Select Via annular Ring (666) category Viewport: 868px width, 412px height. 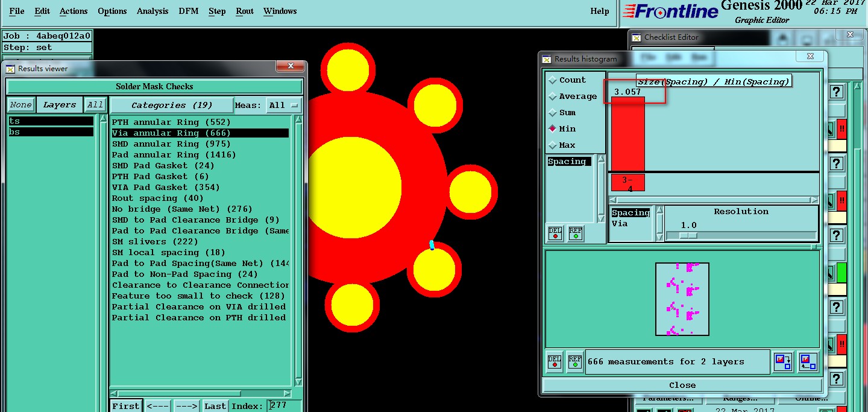(200, 133)
